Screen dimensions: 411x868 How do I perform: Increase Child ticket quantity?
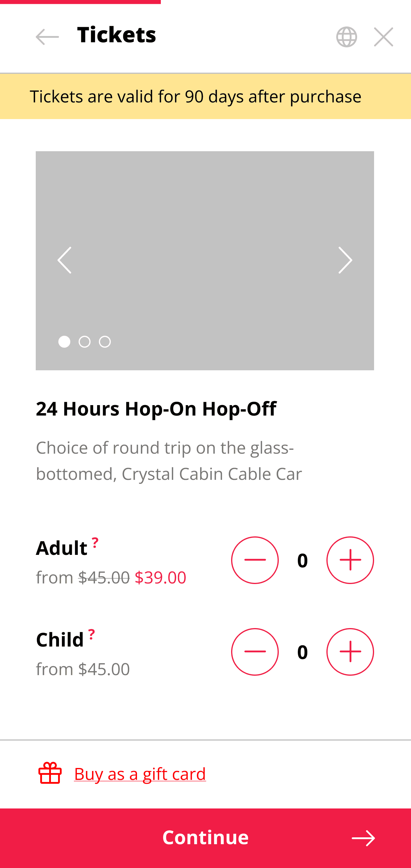(x=350, y=652)
